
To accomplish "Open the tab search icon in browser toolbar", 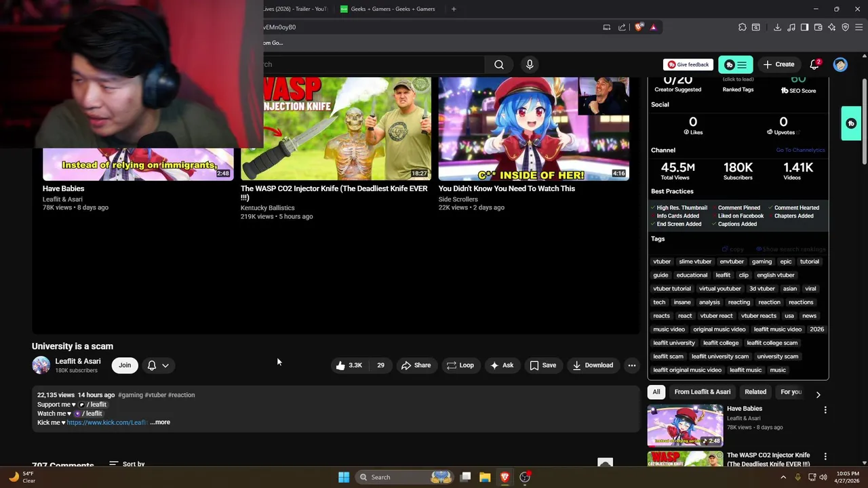I will click(x=756, y=27).
